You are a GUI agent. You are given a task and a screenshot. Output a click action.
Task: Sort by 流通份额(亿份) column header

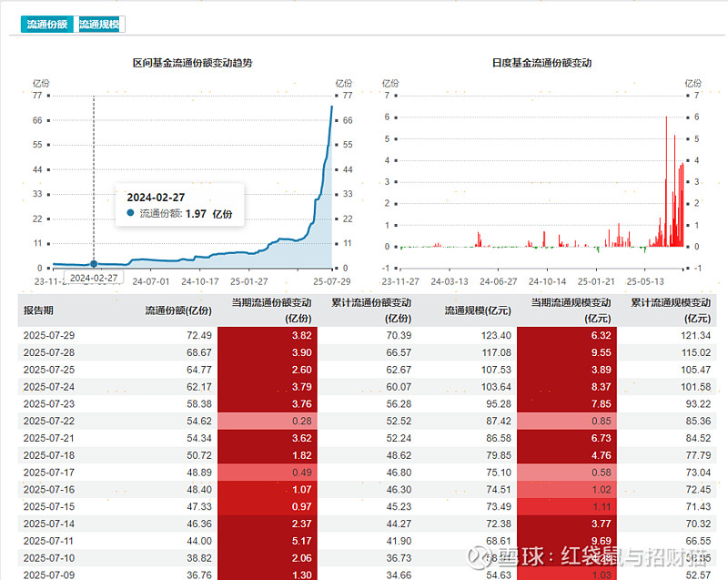click(178, 310)
